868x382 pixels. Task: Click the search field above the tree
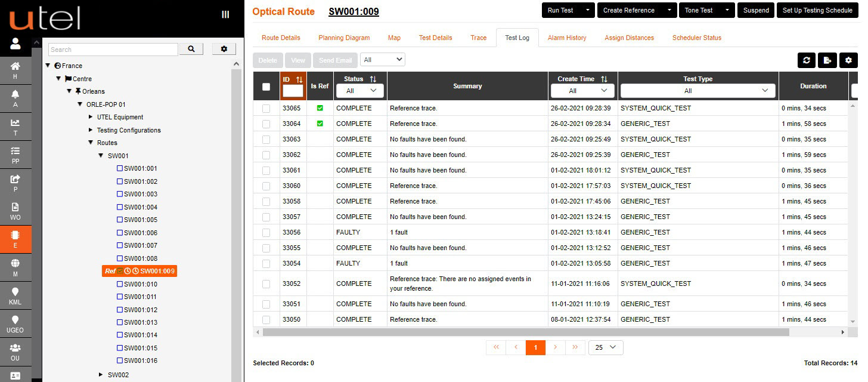tap(113, 49)
